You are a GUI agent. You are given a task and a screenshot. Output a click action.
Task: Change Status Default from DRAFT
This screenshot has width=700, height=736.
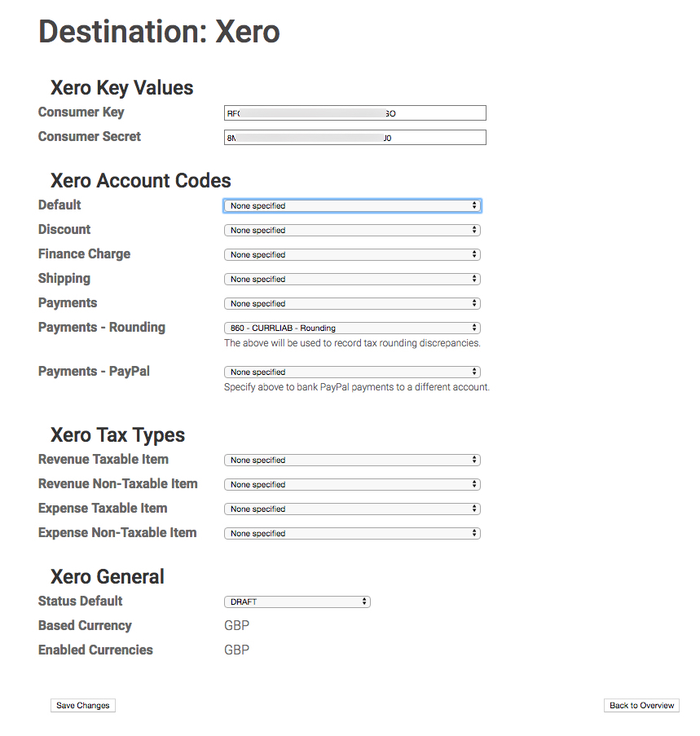(297, 602)
